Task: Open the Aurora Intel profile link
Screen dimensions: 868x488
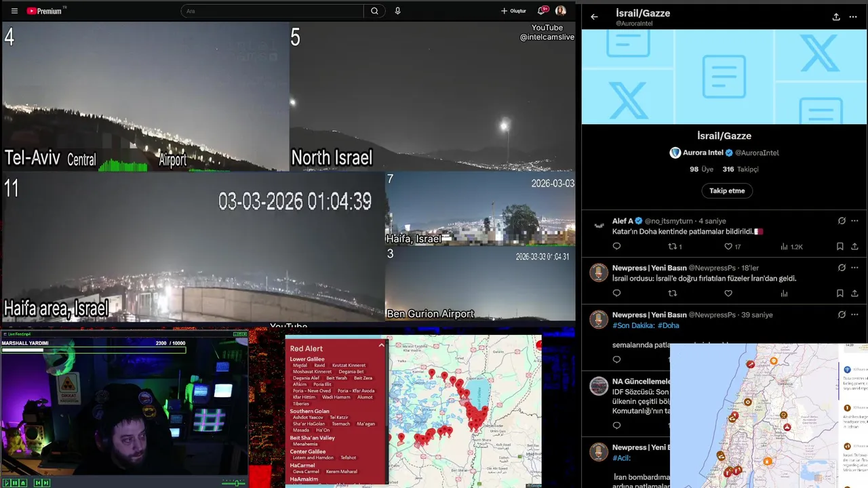Action: 724,152
